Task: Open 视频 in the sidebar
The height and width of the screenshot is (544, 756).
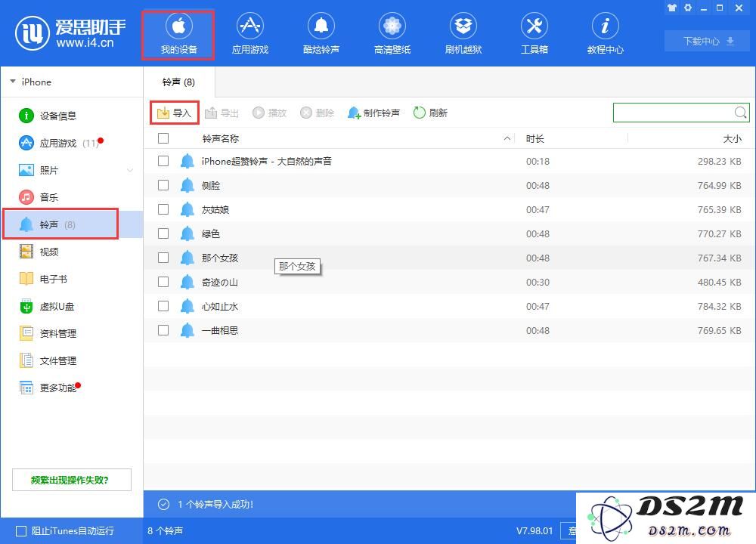Action: tap(39, 252)
